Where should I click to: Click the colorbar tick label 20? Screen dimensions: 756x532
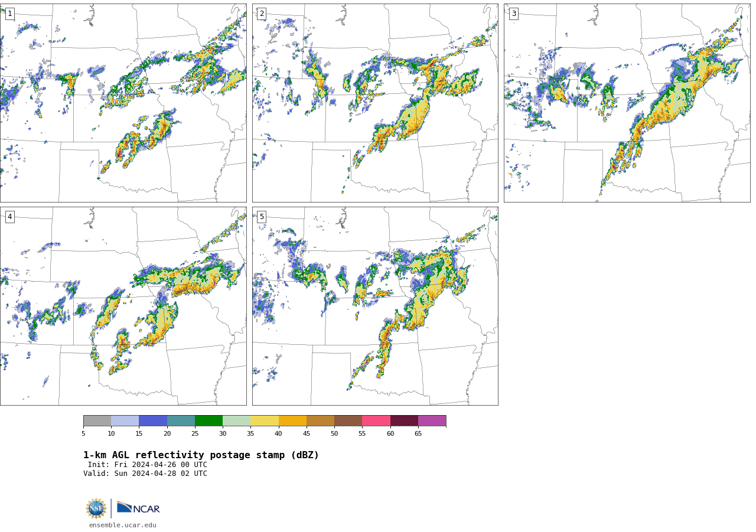(167, 434)
